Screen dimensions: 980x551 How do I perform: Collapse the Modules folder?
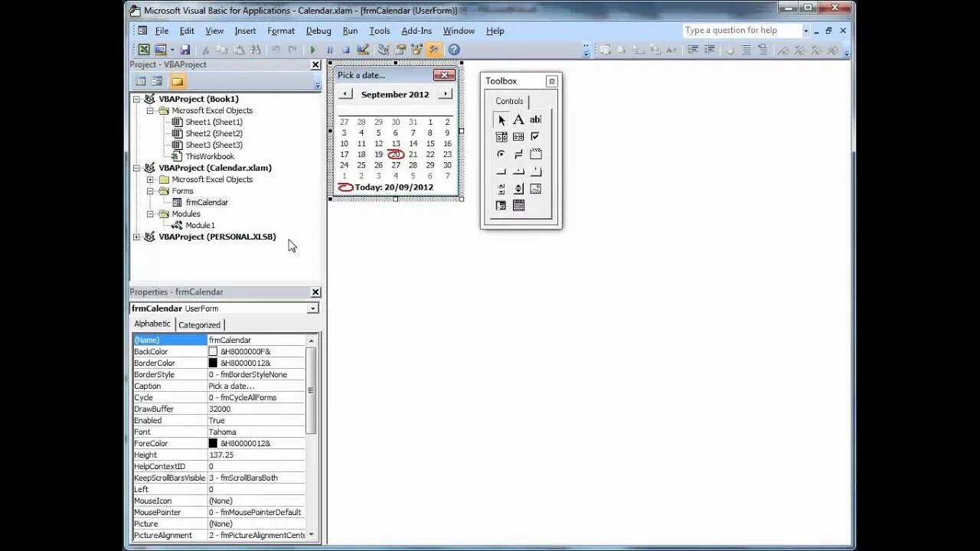151,214
